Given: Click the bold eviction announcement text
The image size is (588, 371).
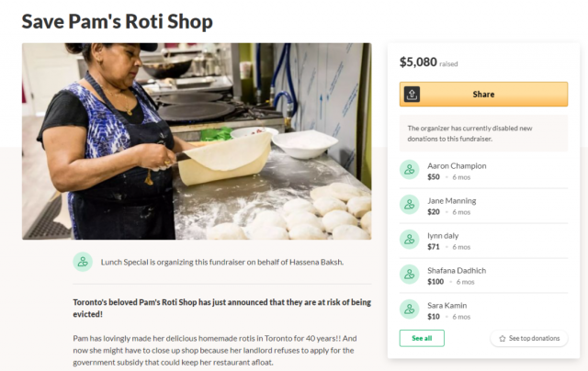Looking at the screenshot, I should 222,308.
